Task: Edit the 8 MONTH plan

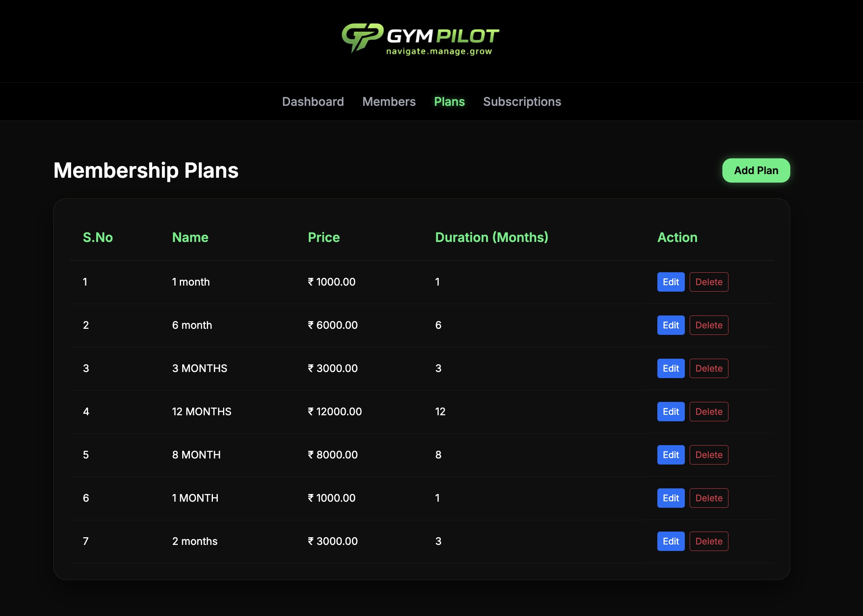Action: point(671,455)
